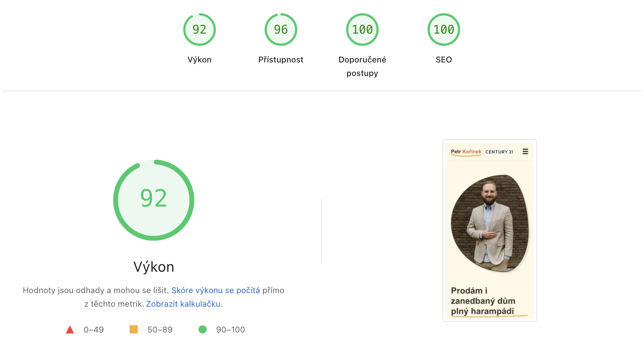
Task: Open the 'Skóre výkonu se počítá' link
Action: point(215,290)
